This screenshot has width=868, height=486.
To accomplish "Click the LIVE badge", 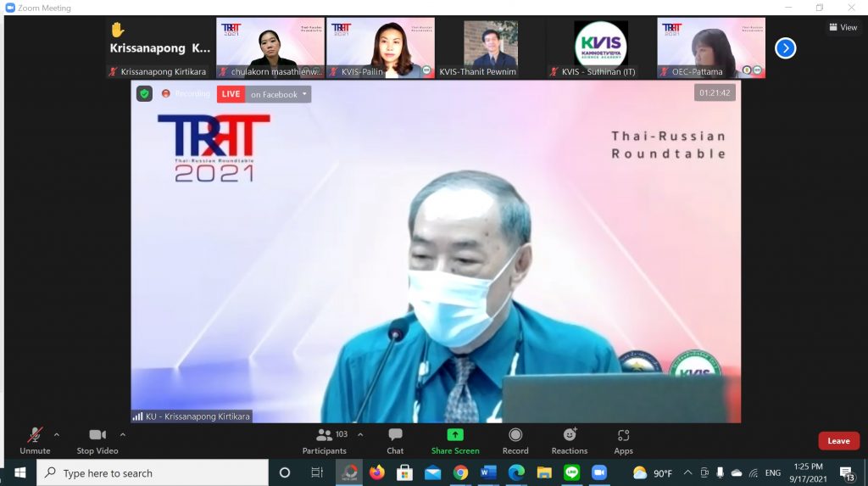I will pos(231,94).
